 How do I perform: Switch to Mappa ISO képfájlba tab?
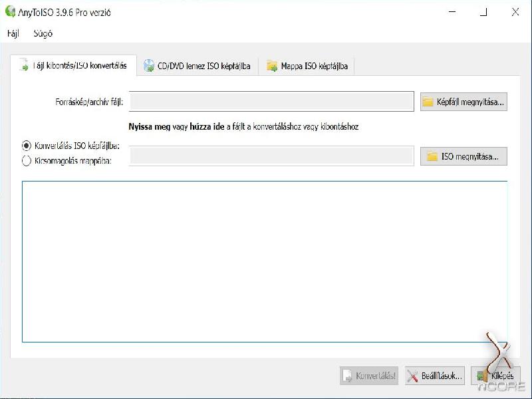307,66
